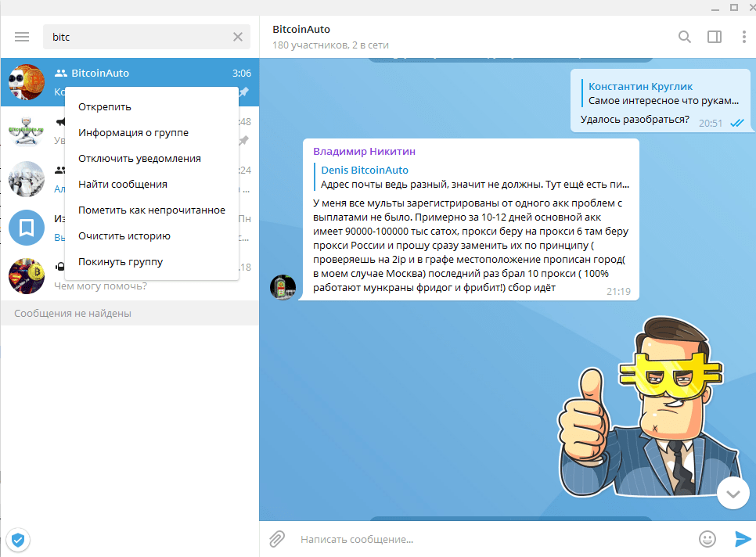Open the meditating robot channel avatar
756x557 pixels.
tap(27, 131)
